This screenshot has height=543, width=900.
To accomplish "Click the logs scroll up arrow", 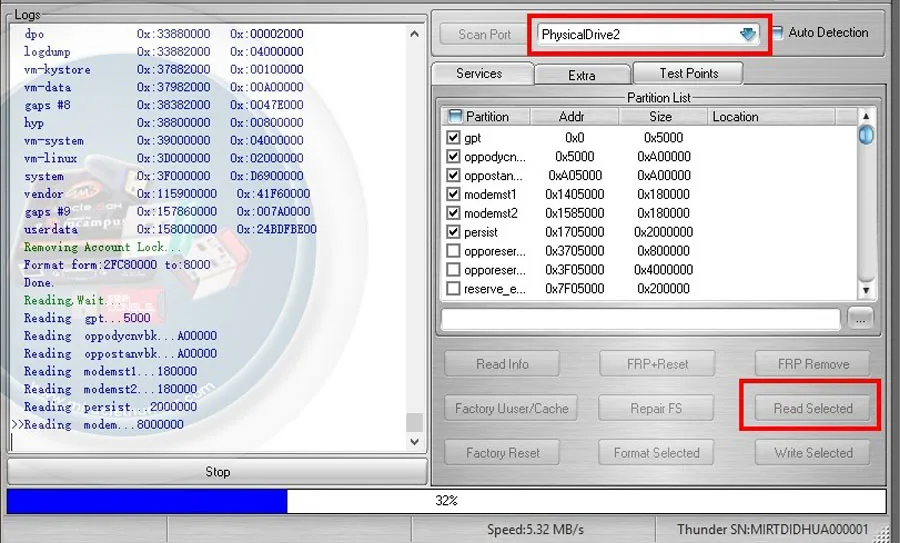I will [414, 34].
